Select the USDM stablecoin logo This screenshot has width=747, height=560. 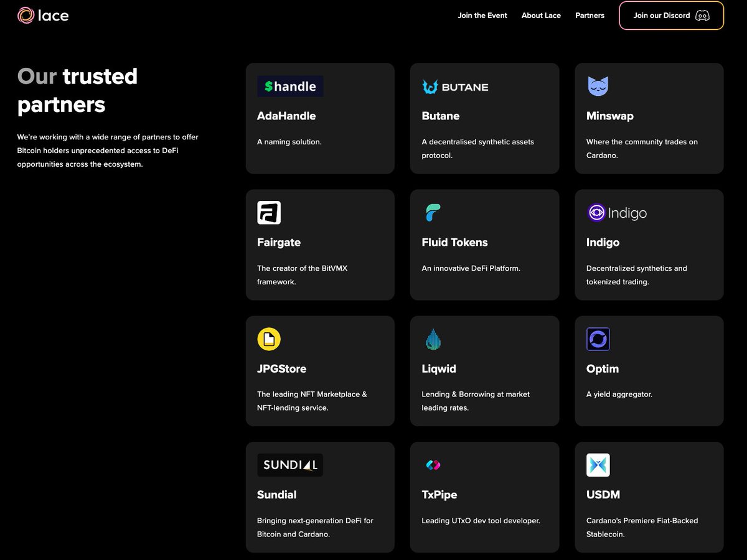[598, 465]
